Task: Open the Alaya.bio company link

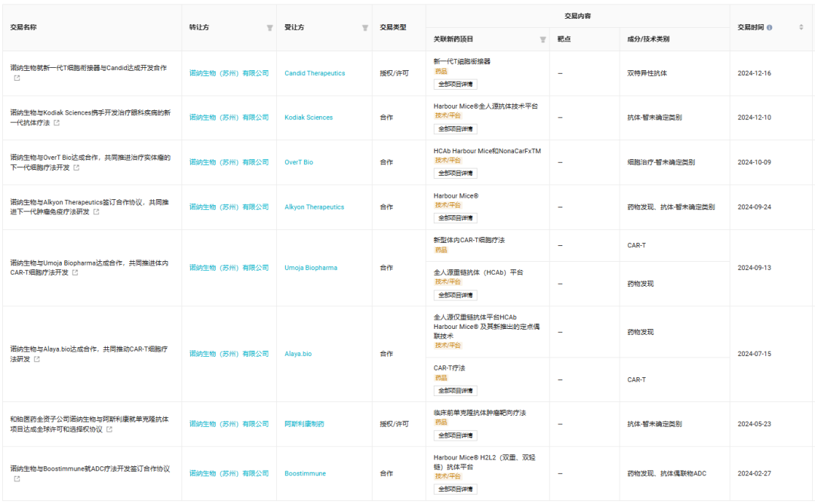Action: 298,354
